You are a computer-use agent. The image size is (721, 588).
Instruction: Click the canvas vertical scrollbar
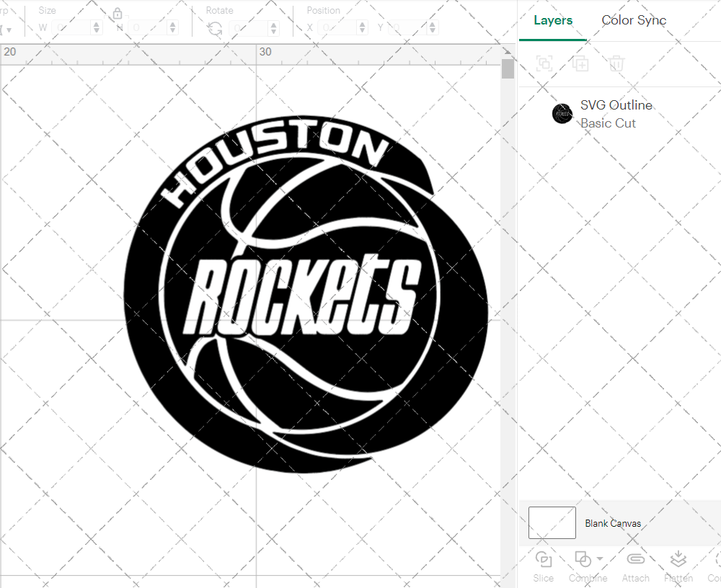508,68
